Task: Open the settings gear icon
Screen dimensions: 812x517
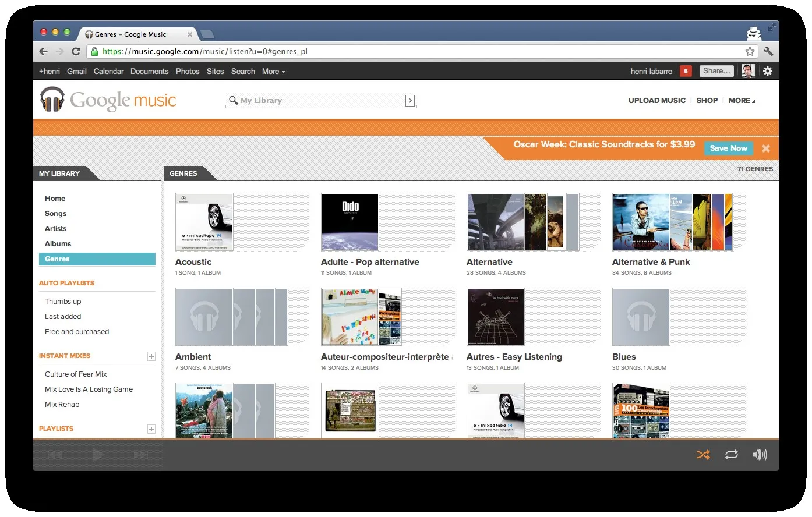Action: pyautogui.click(x=768, y=71)
